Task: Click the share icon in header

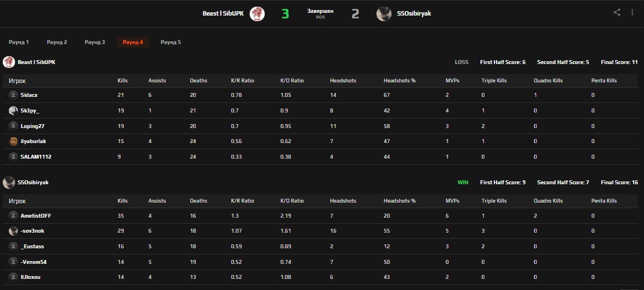Action: click(617, 12)
